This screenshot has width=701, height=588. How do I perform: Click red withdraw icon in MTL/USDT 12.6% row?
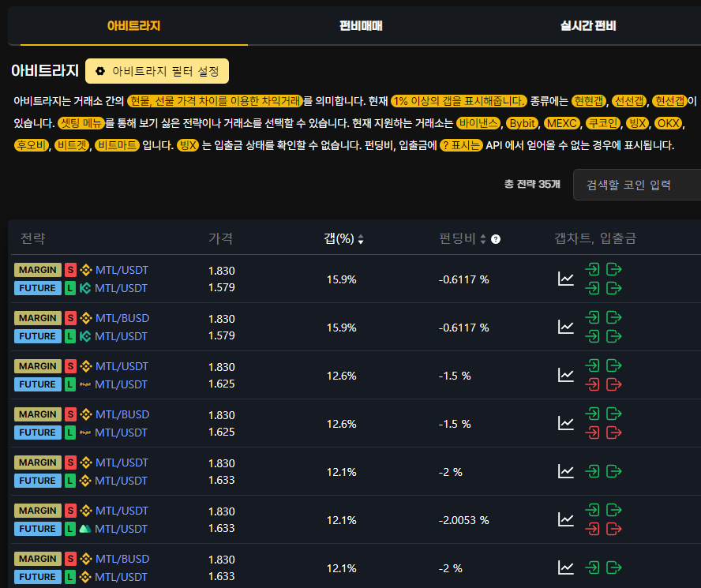pos(614,384)
